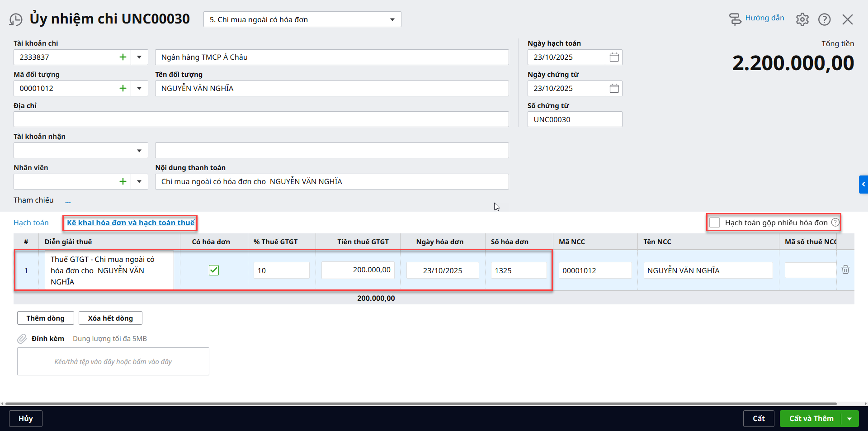Expand the payment type dropdown
The height and width of the screenshot is (431, 868).
click(x=392, y=19)
